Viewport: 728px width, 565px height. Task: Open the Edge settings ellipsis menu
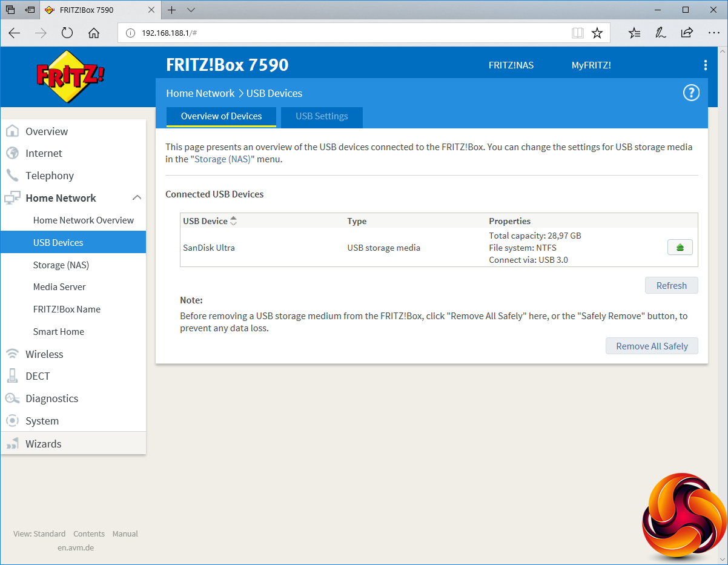pyautogui.click(x=713, y=33)
